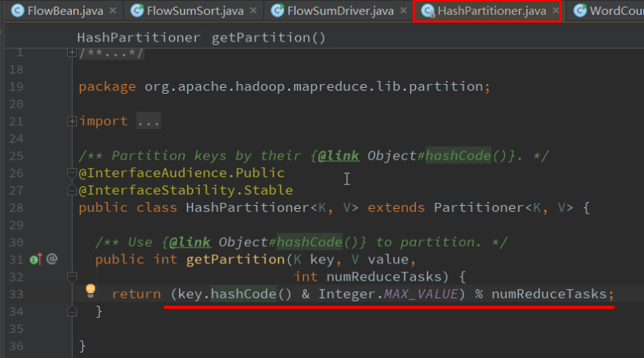Click the Integer class reference on line 33

tap(347, 294)
